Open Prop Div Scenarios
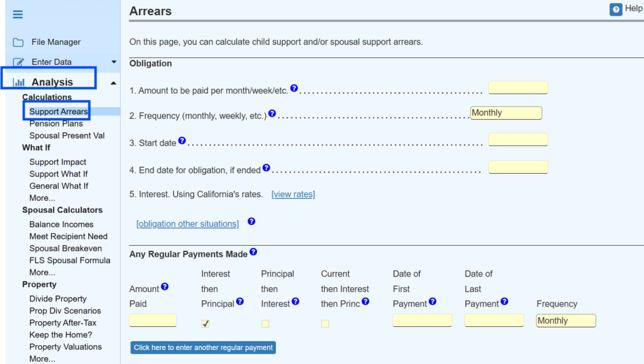 pos(65,311)
